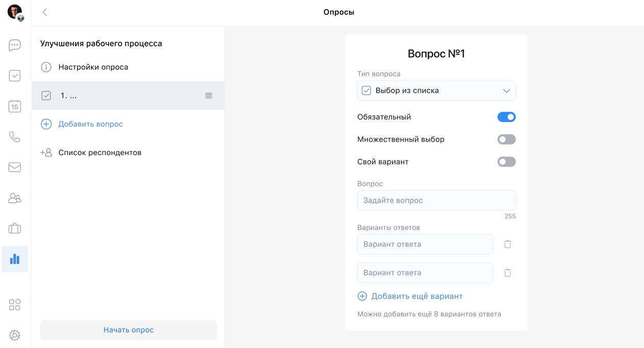Enable the Множественный выбор toggle
Viewport: 644px width, 348px height.
[506, 140]
